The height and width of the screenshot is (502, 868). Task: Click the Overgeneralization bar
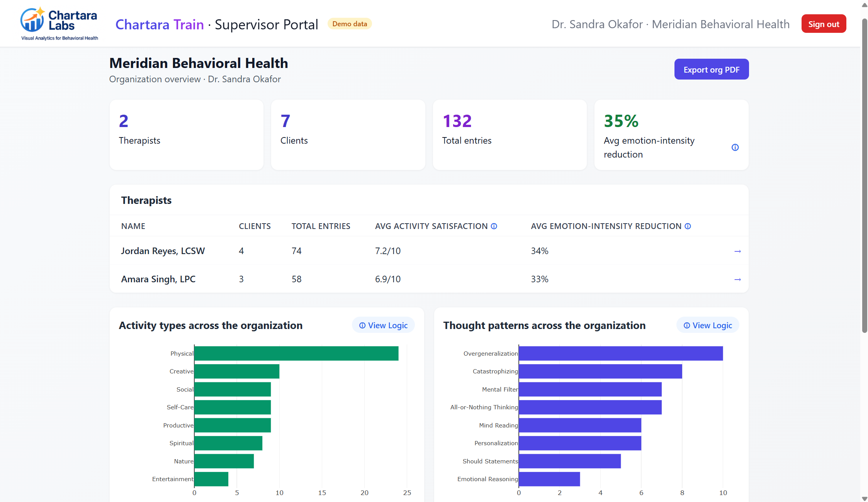coord(621,353)
